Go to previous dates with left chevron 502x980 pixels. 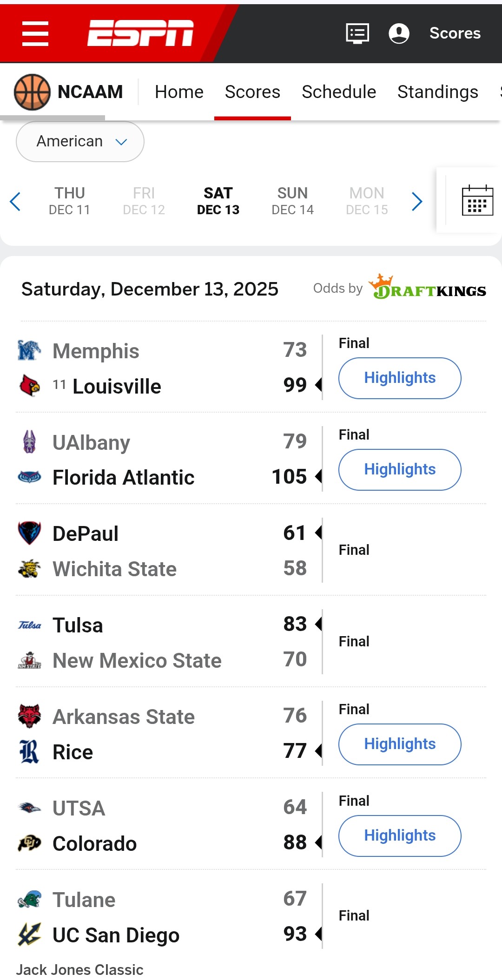15,201
